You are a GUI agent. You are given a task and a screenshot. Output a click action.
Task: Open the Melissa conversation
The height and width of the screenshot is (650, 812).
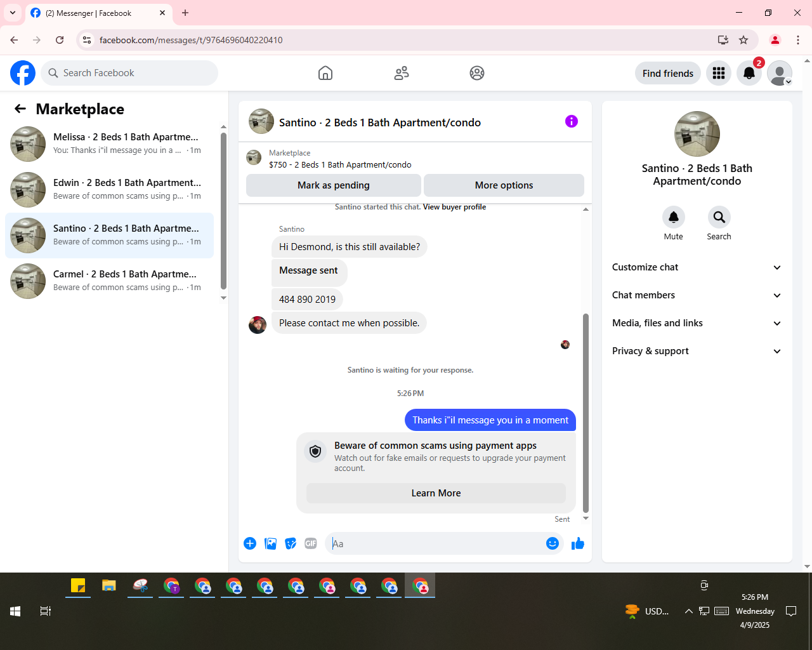[109, 144]
